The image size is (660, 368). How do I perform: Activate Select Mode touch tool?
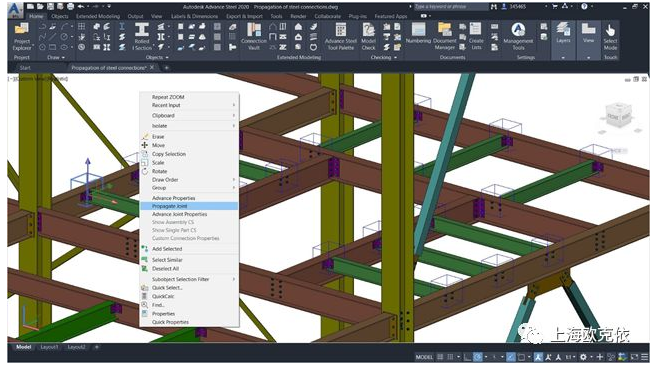click(610, 37)
